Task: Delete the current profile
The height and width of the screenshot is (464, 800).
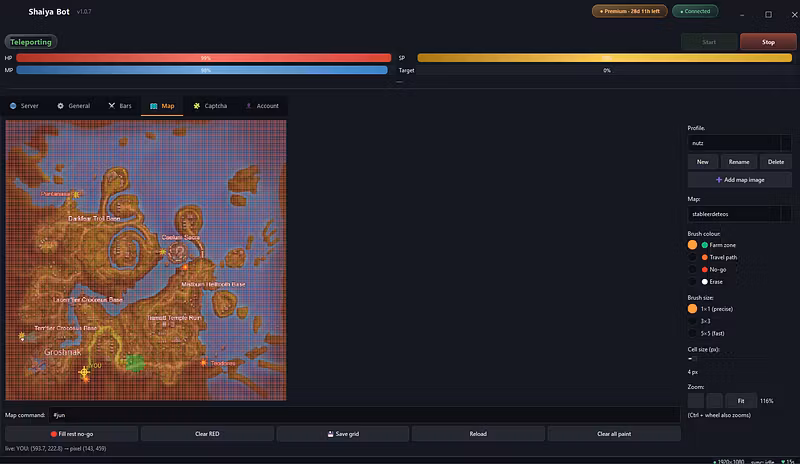Action: (776, 162)
